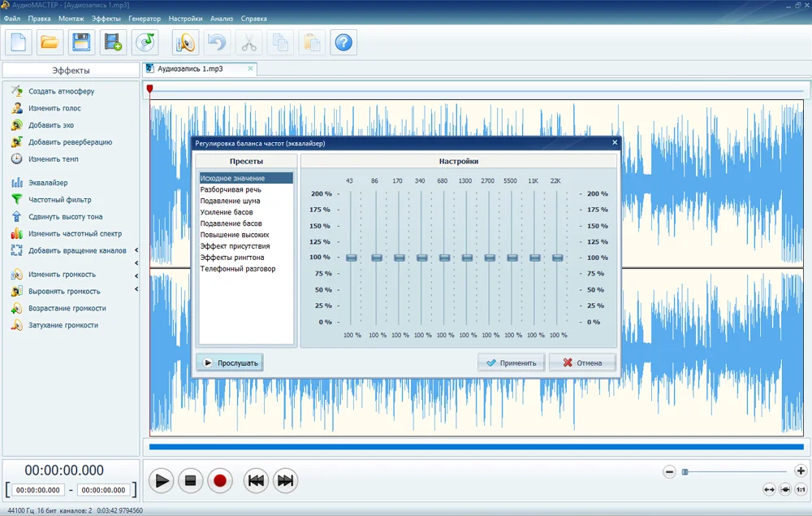Image resolution: width=812 pixels, height=516 pixels.
Task: Expand the arrow beside Добавить вращение каналов
Action: pos(136,250)
